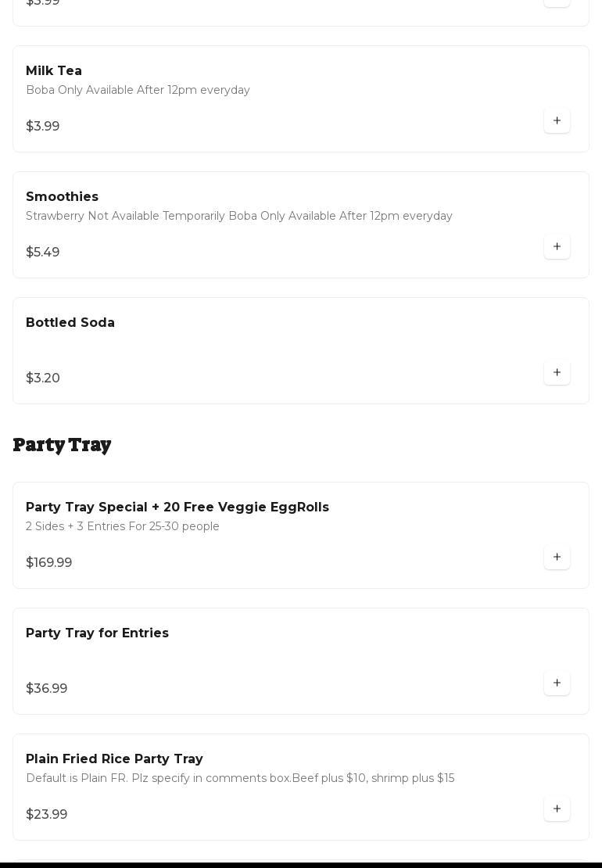The height and width of the screenshot is (868, 602).
Task: Open the Smoothies item title
Action: pos(62,197)
